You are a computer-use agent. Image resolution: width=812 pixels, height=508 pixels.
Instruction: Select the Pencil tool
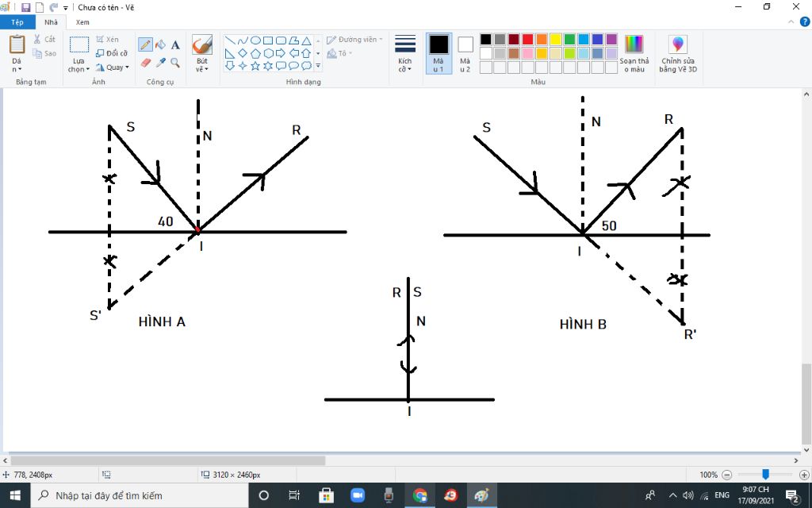tap(146, 44)
